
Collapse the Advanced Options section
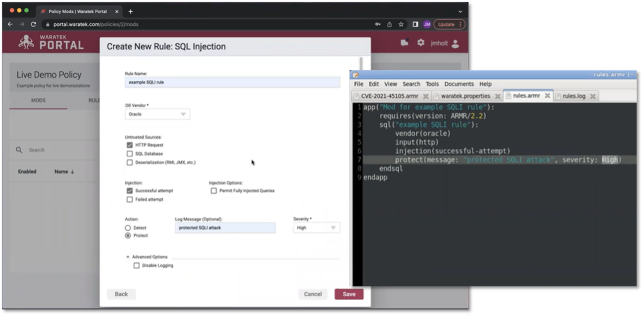128,257
